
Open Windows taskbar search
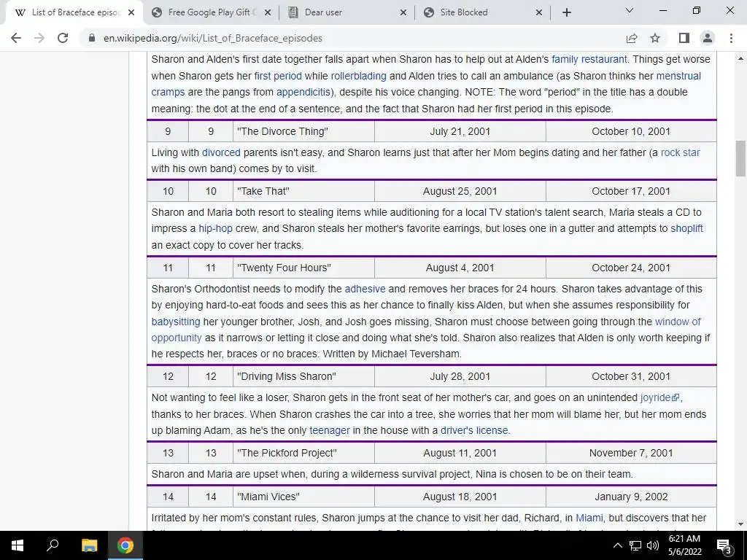click(53, 545)
